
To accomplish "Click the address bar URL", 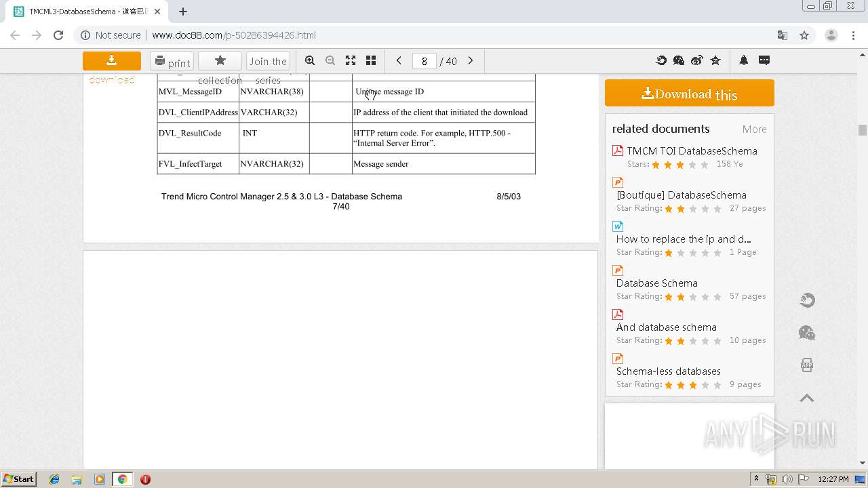I will coord(234,35).
